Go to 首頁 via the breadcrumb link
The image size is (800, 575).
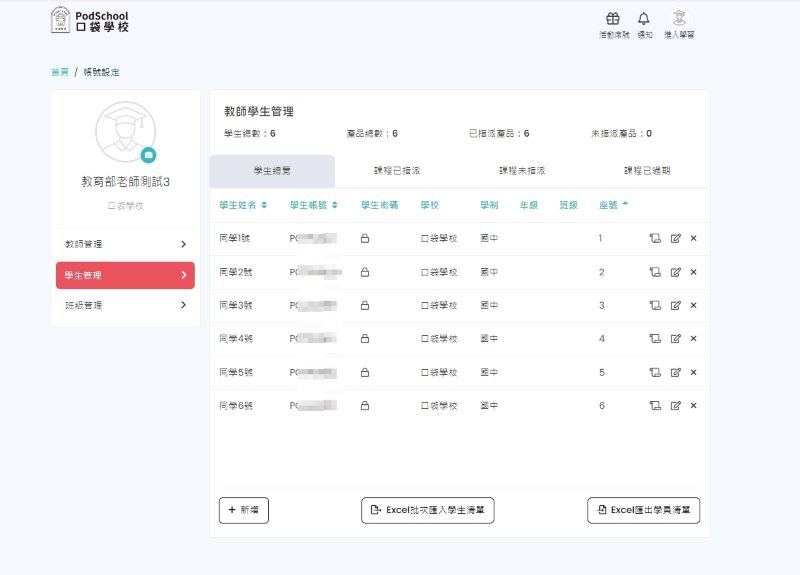coord(60,72)
